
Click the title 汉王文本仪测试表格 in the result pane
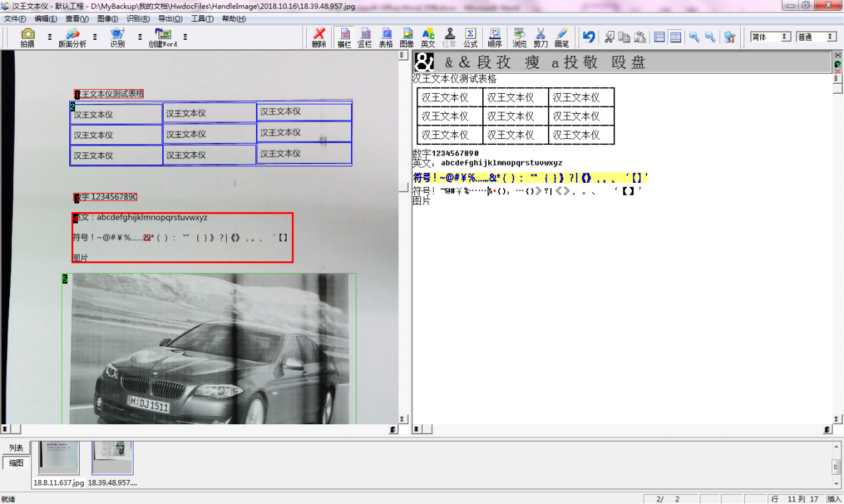tap(454, 79)
